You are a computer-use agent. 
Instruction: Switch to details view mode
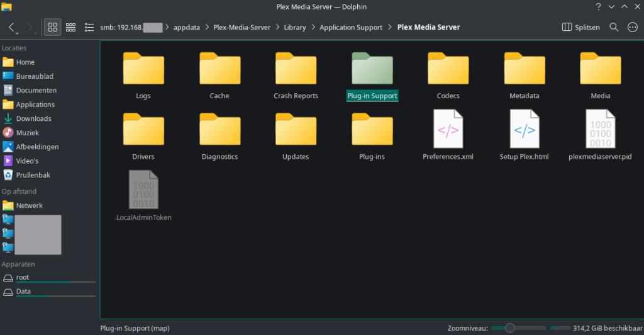click(x=89, y=28)
